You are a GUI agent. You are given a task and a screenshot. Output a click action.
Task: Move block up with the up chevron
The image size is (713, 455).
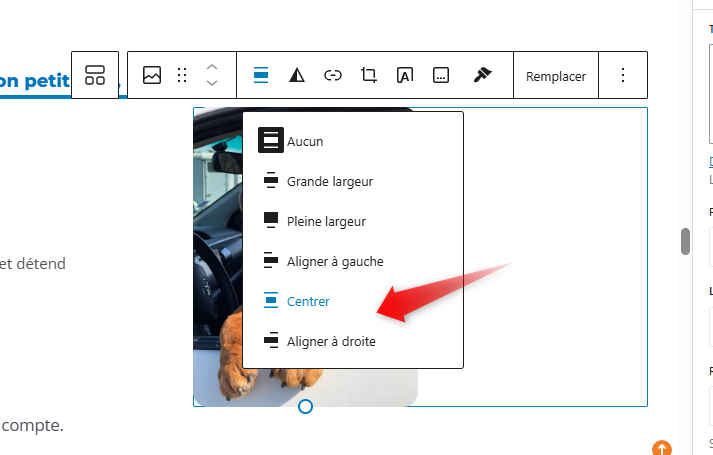(212, 67)
